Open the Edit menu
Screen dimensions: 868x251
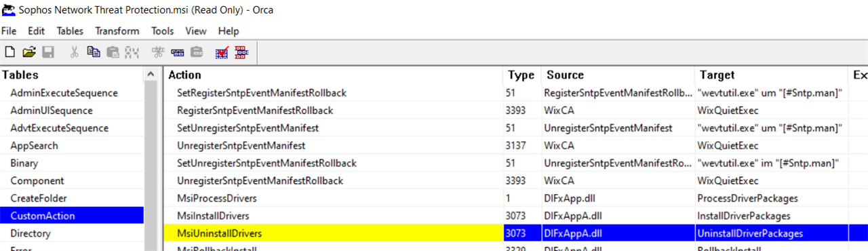tap(36, 31)
